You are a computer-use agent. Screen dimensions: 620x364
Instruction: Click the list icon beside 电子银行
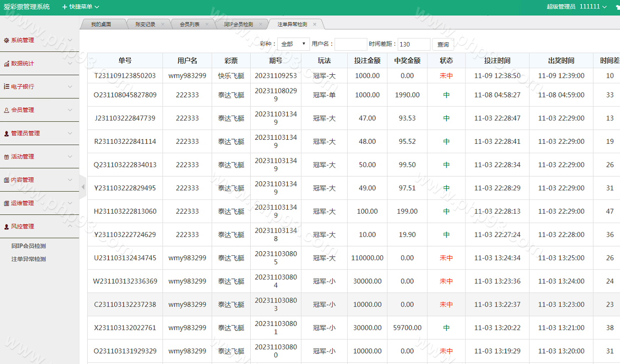pyautogui.click(x=6, y=87)
